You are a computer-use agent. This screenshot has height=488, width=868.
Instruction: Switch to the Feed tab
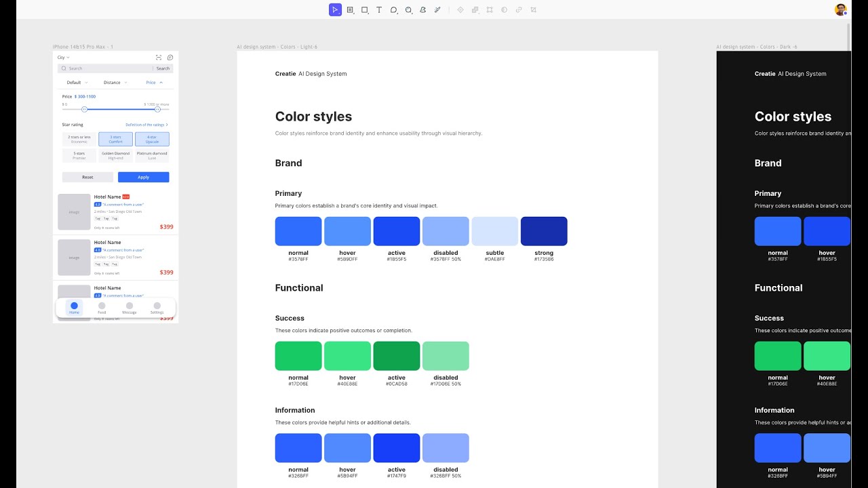click(x=102, y=308)
